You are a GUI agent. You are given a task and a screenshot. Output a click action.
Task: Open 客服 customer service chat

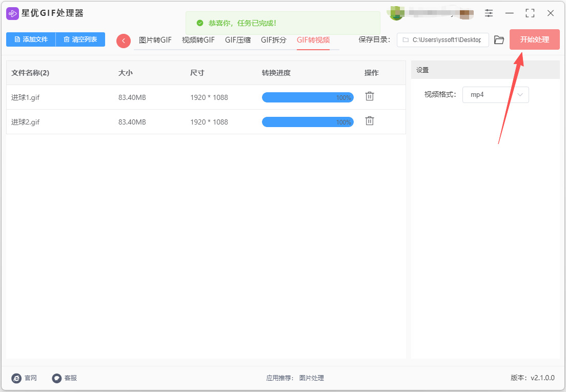click(x=65, y=378)
